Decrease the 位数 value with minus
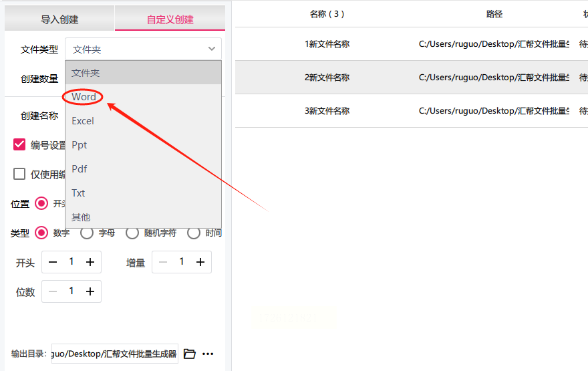 (53, 291)
